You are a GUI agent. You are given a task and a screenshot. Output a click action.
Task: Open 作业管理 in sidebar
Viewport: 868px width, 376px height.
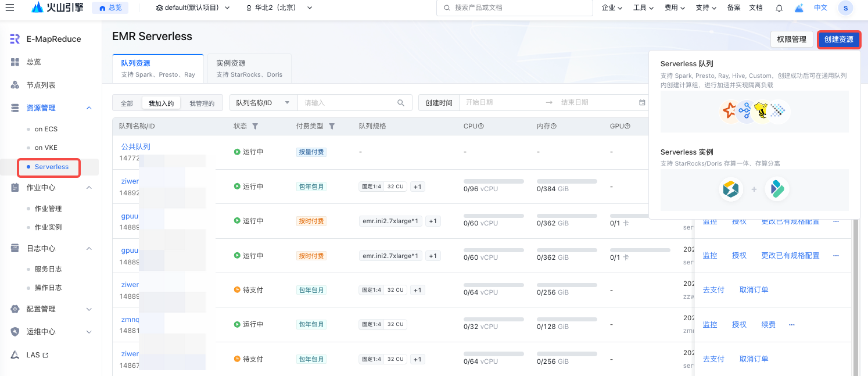(x=48, y=209)
